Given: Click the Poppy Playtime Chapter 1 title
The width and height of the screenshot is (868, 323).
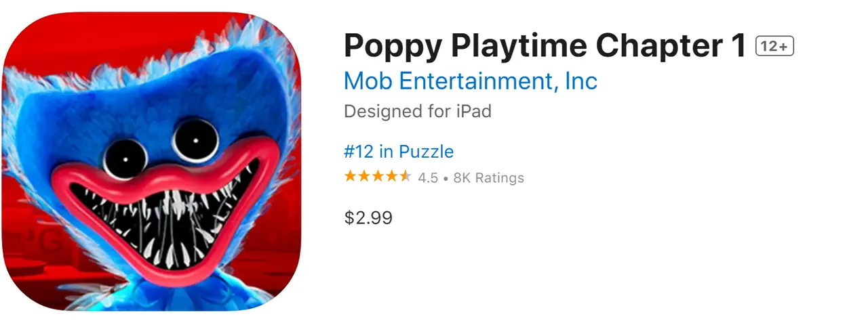Looking at the screenshot, I should (545, 46).
